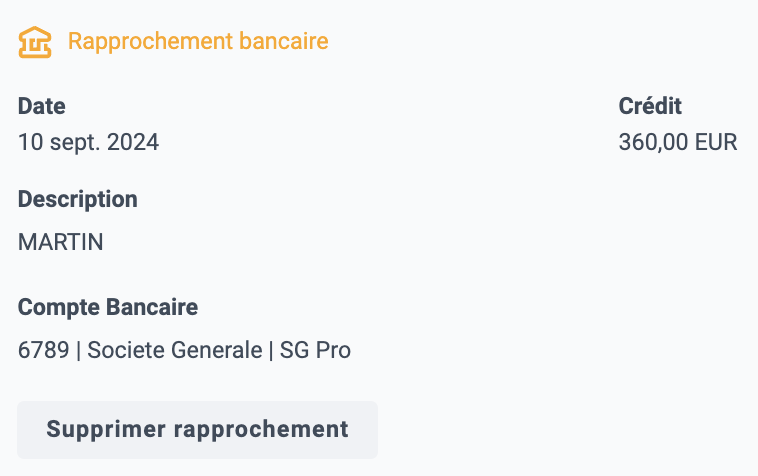758x476 pixels.
Task: Select the SG Pro account name
Action: click(315, 350)
